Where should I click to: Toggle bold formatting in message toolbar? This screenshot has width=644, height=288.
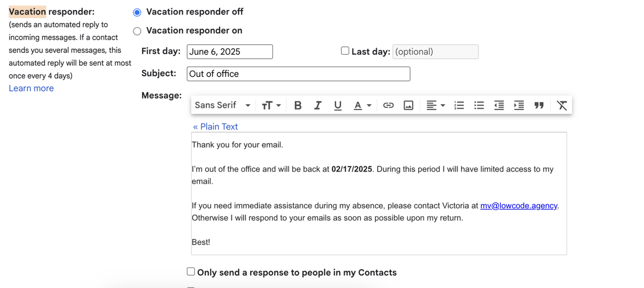(x=298, y=106)
